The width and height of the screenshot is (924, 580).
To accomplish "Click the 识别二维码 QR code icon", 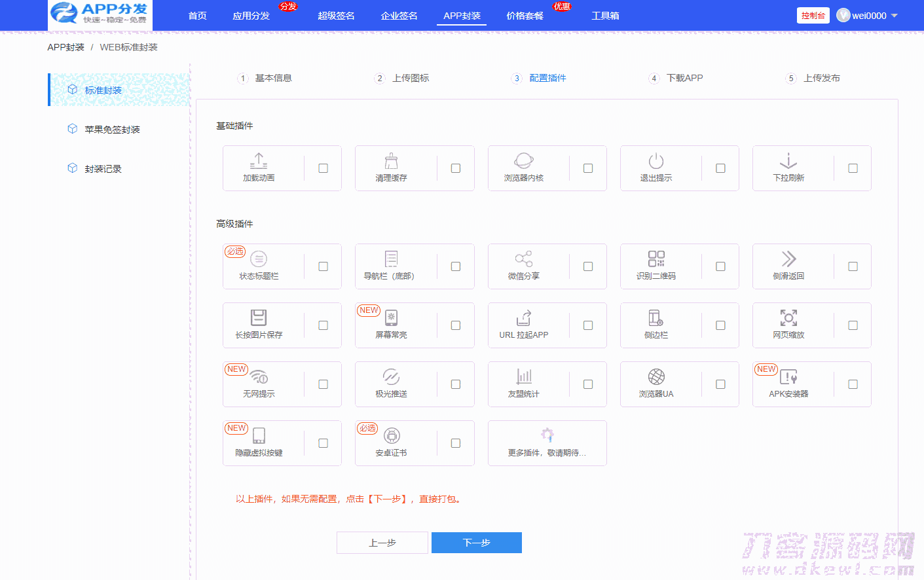I will click(x=656, y=259).
